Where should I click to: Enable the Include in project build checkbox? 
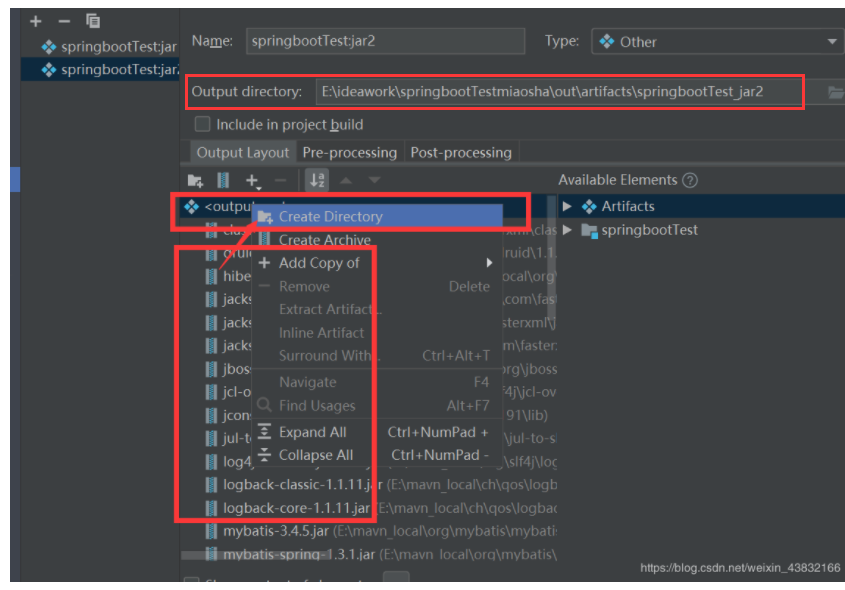pos(202,124)
